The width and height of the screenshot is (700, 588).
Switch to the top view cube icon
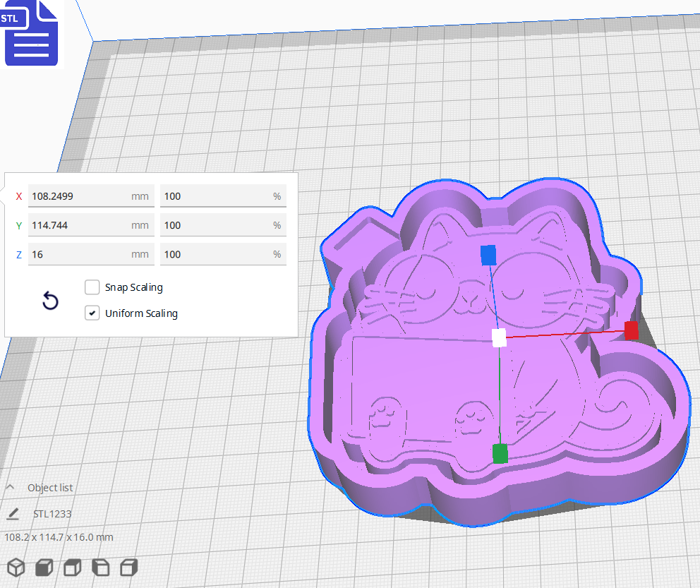tap(71, 568)
